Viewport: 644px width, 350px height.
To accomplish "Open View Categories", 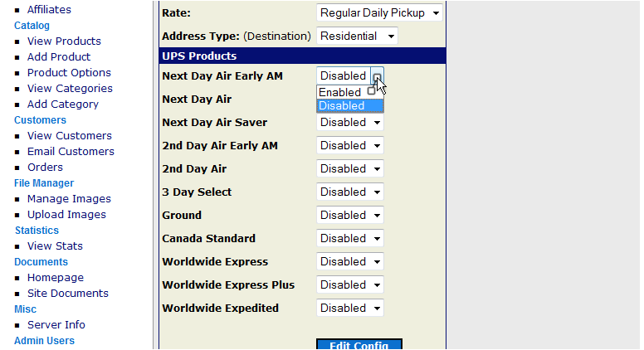I will (x=70, y=89).
